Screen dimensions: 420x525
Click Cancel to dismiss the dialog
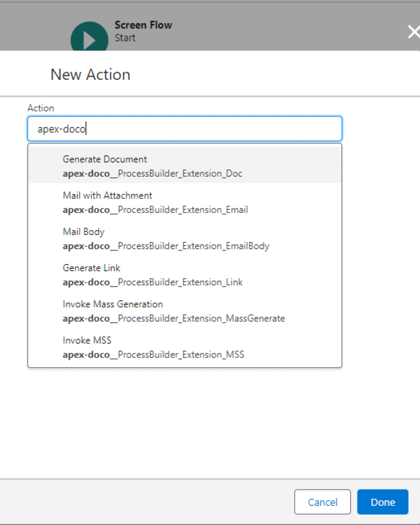(x=322, y=501)
